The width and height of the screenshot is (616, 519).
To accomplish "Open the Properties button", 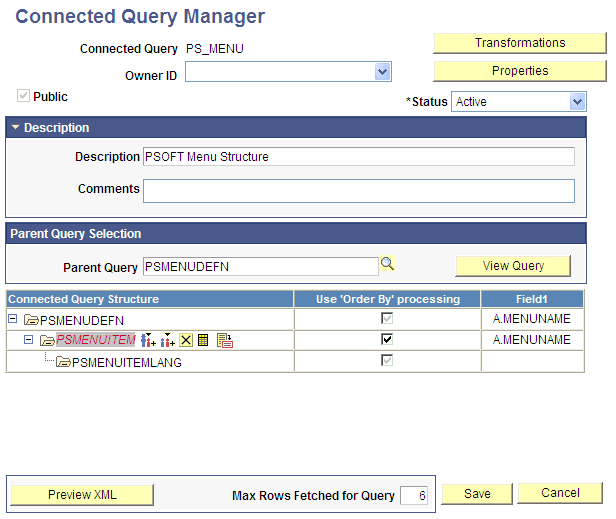I will 520,71.
